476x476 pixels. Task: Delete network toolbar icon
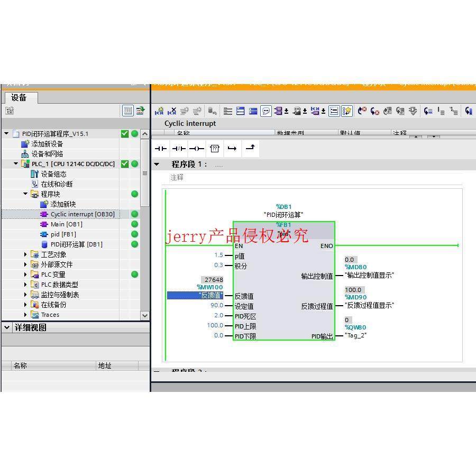[172, 111]
